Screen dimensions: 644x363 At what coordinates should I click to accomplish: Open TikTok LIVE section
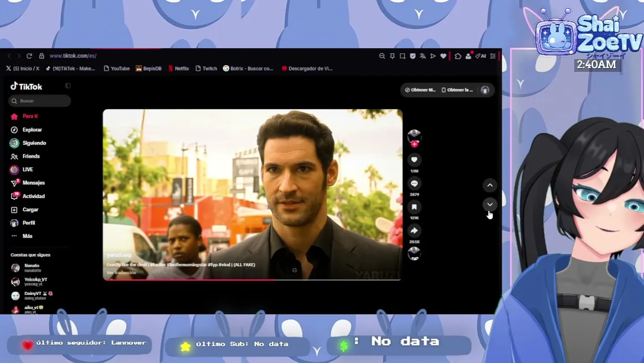pyautogui.click(x=22, y=170)
